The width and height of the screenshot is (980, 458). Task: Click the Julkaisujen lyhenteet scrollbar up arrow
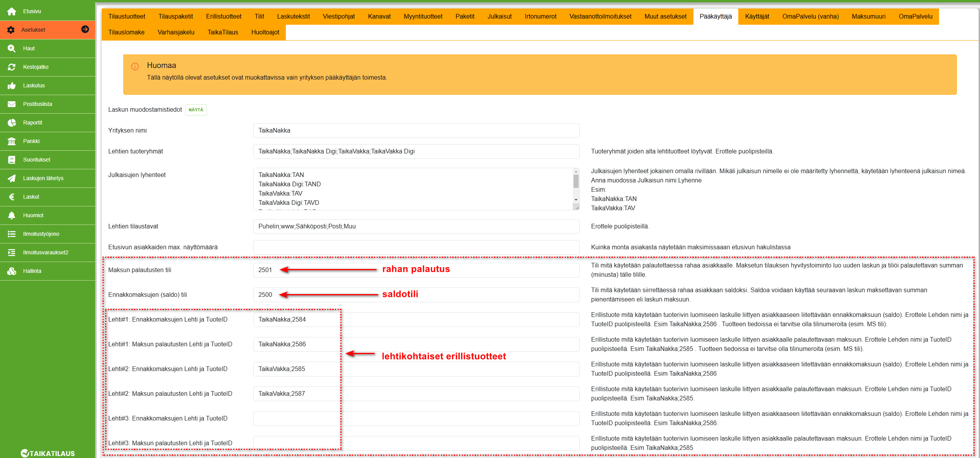tap(576, 172)
